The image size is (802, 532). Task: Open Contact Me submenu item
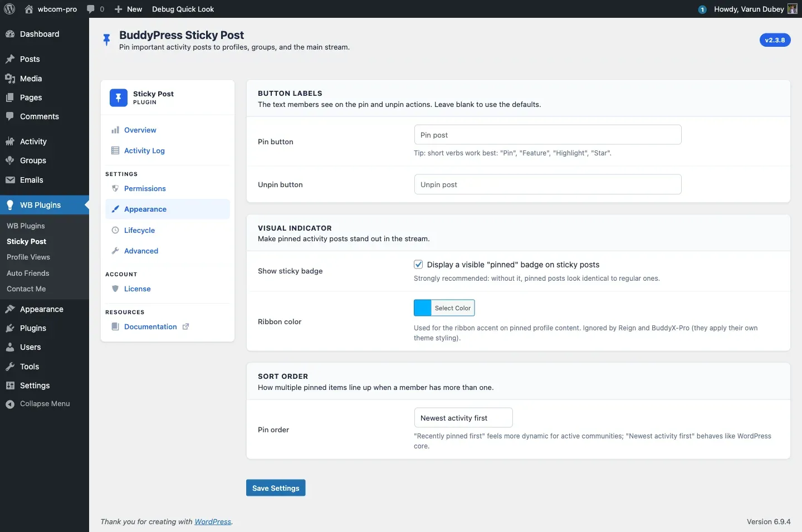[x=26, y=289]
